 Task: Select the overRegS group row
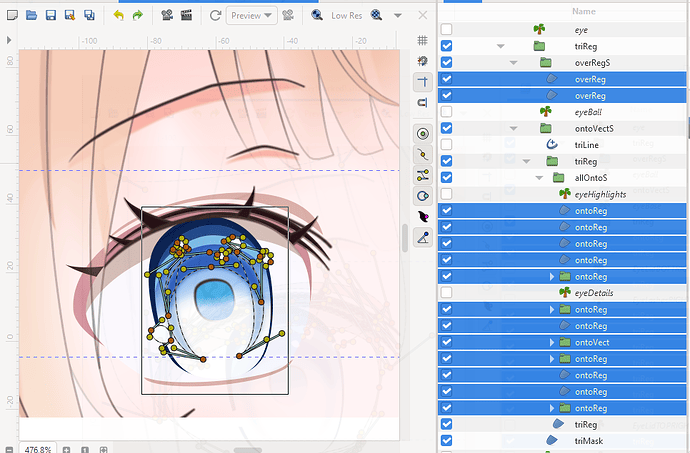point(562,63)
